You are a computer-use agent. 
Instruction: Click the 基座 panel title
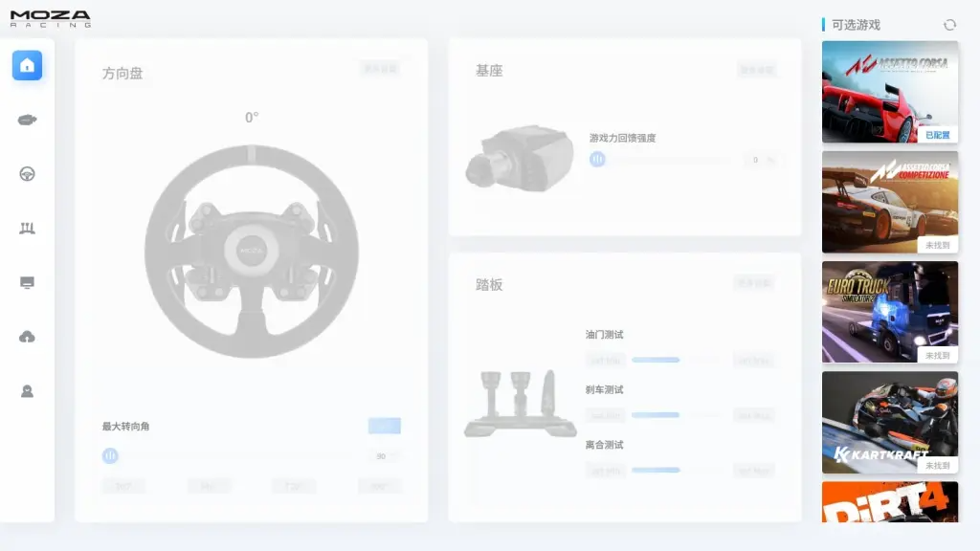489,71
